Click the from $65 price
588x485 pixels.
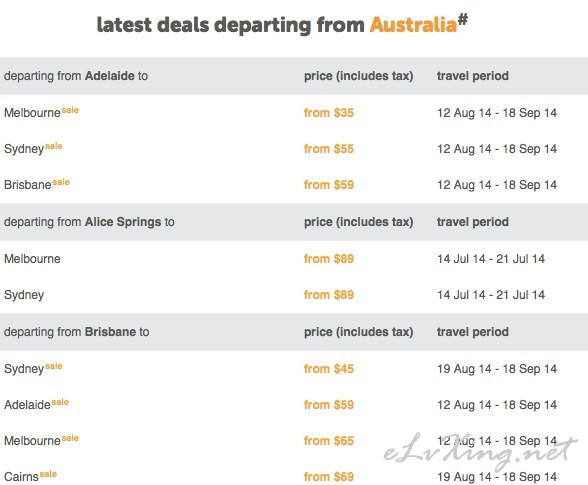(328, 440)
